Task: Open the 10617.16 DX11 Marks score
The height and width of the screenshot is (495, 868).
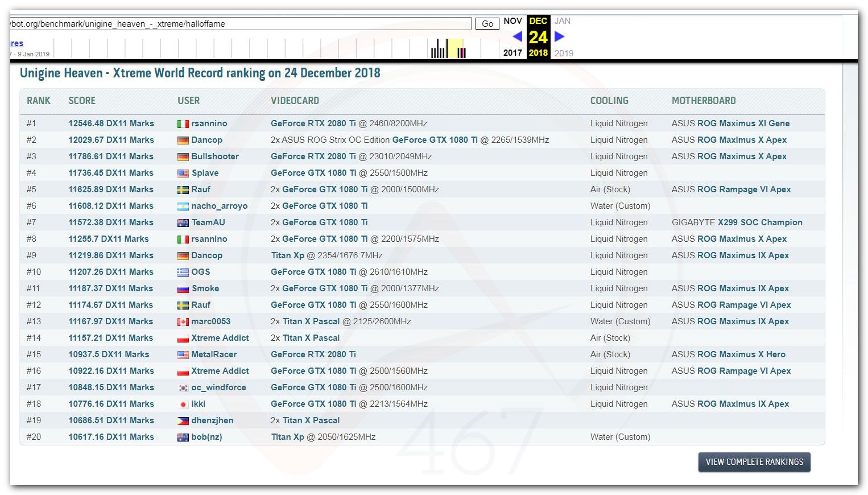Action: (x=111, y=437)
